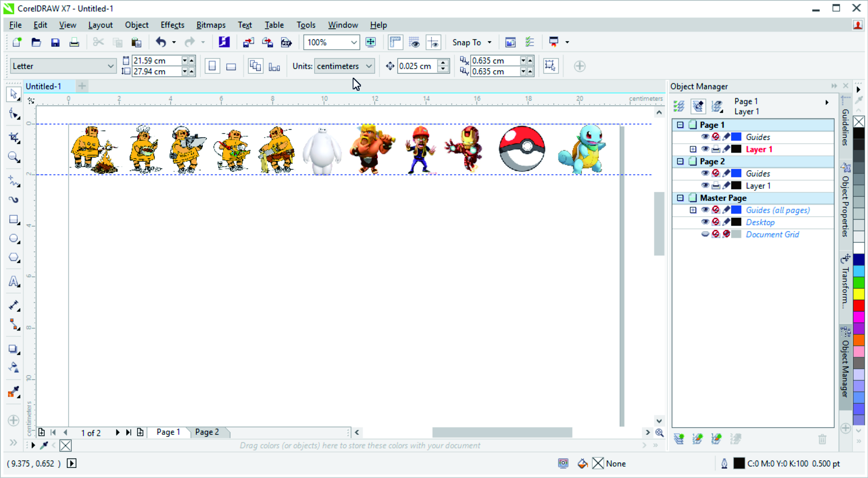
Task: Click the Search Content icon
Action: coord(224,42)
